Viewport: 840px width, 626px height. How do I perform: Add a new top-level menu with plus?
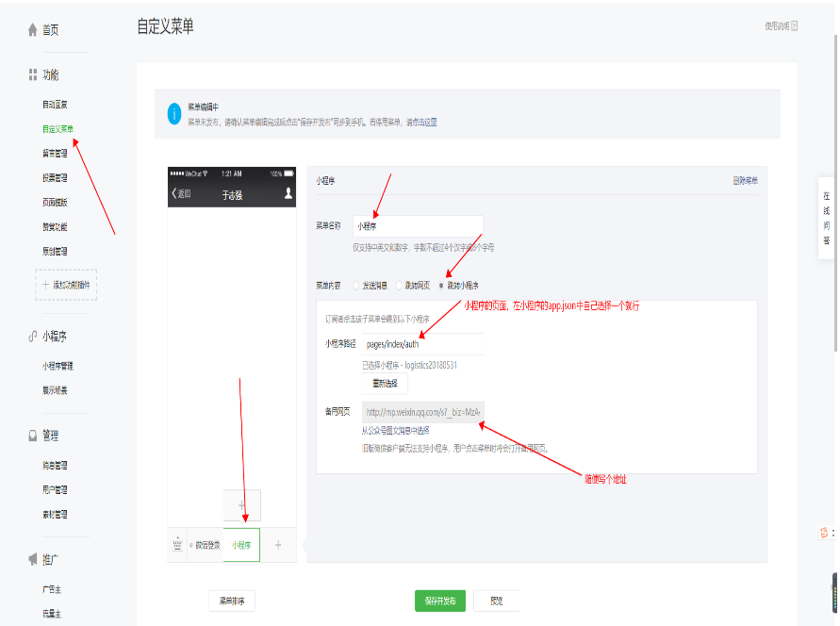(278, 545)
